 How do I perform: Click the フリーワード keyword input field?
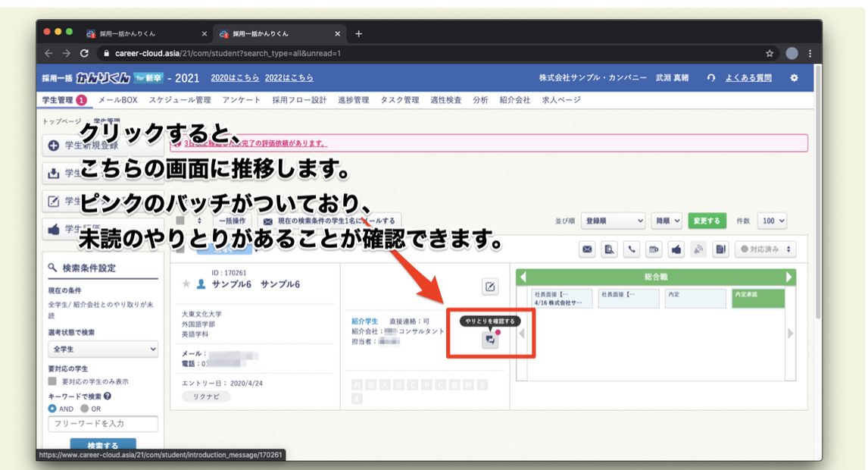pos(103,423)
